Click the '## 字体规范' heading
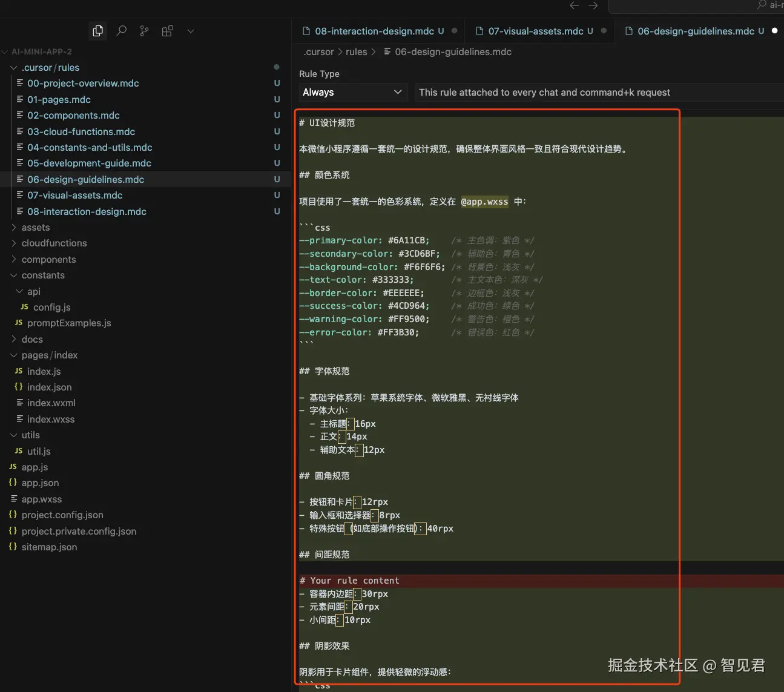 coord(324,371)
